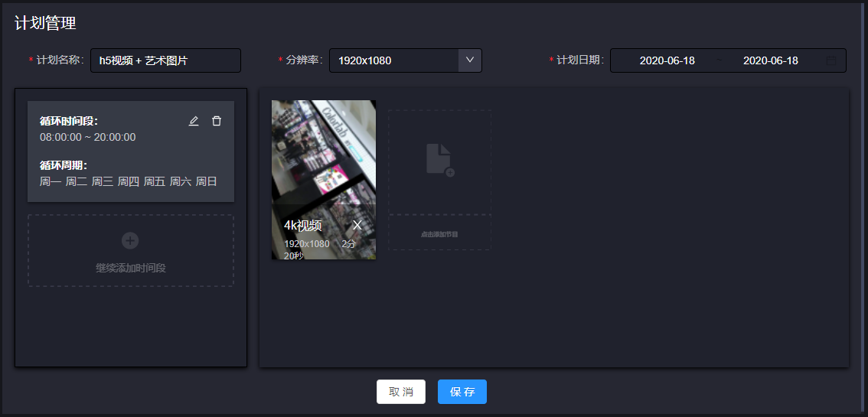
Task: Open the 4k视频 video thumbnail
Action: click(x=323, y=180)
